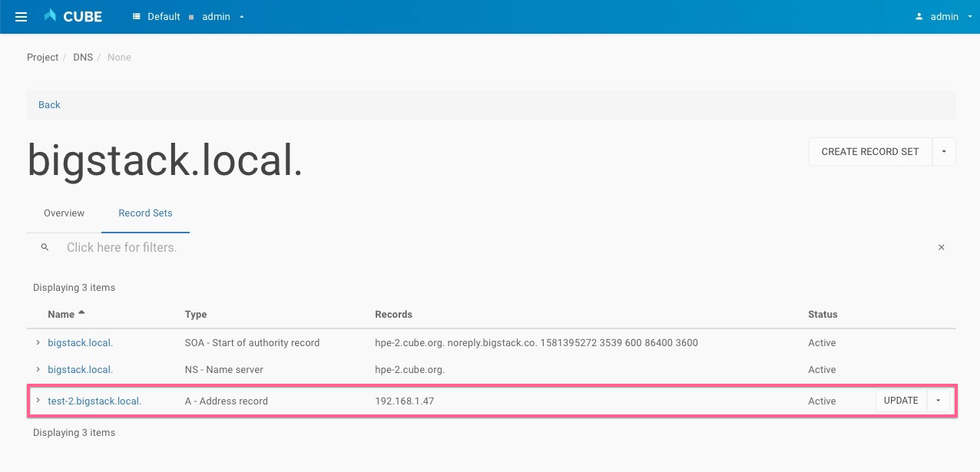
Task: Click the 'Displaying 3 items' text above the table
Action: coord(74,288)
